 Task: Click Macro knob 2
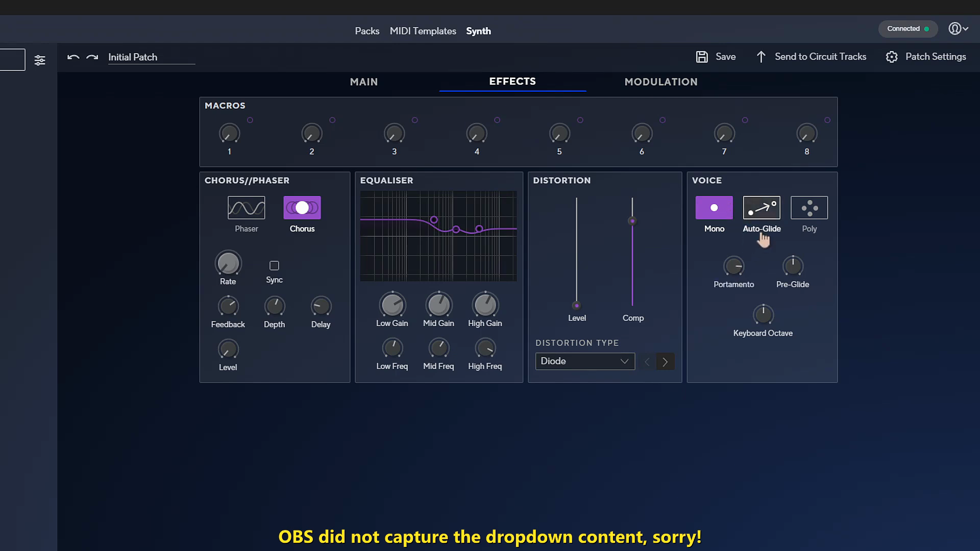click(312, 134)
